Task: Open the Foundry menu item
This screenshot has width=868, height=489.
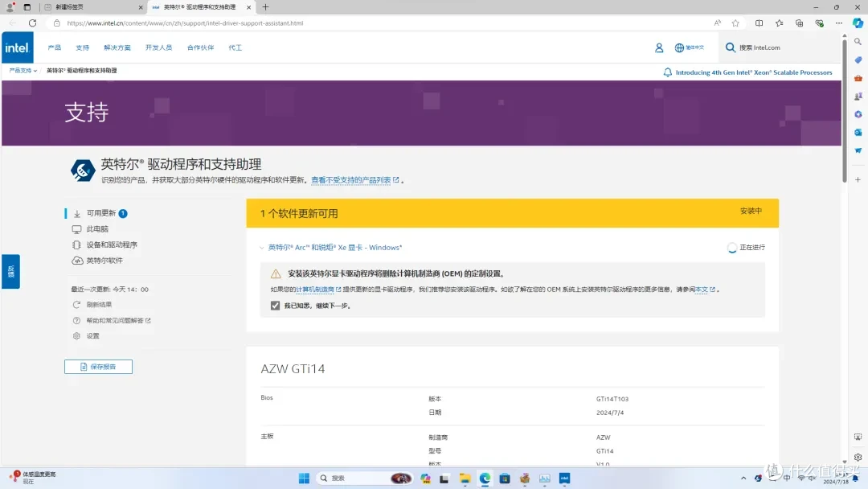Action: click(x=235, y=47)
